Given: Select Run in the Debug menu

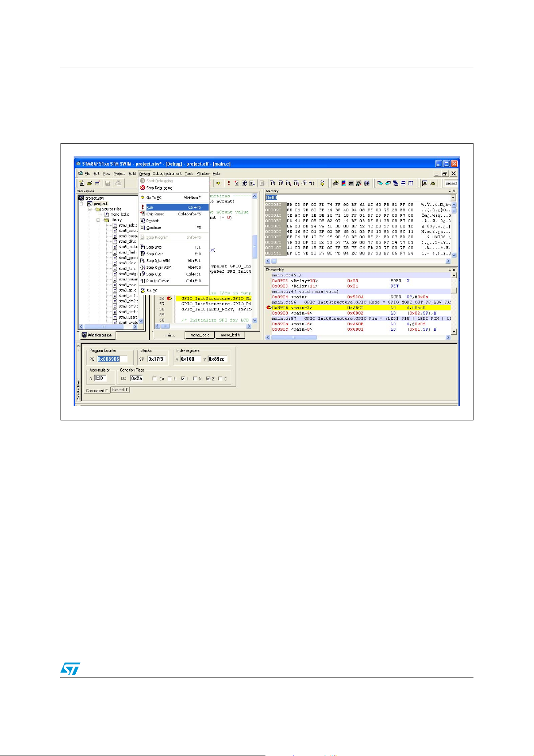Looking at the screenshot, I should click(174, 207).
